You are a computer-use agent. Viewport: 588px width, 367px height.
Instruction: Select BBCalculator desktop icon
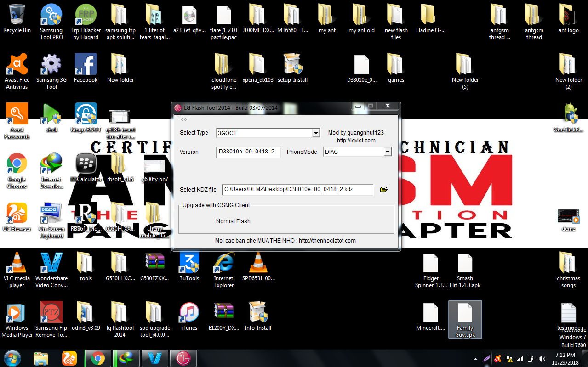pyautogui.click(x=86, y=167)
